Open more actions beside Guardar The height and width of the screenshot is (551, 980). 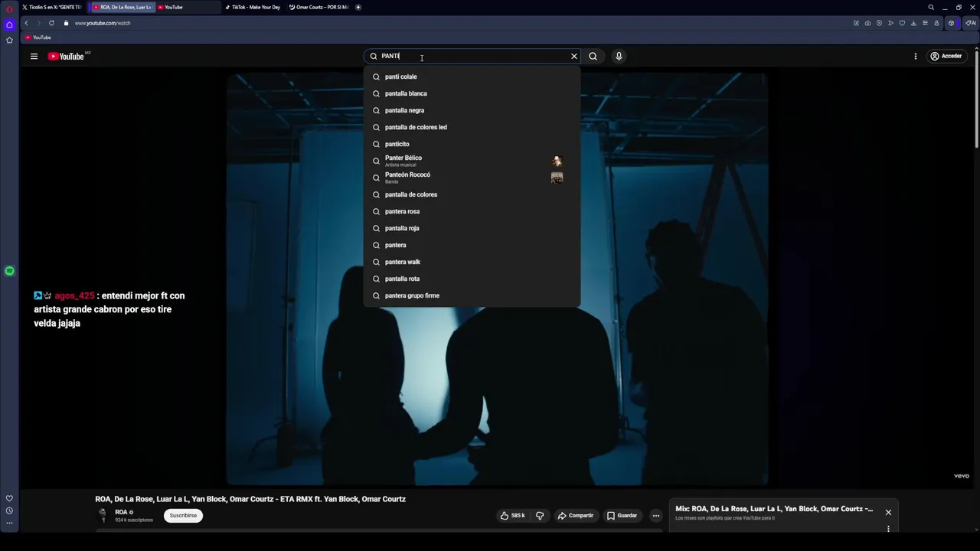[x=655, y=515]
